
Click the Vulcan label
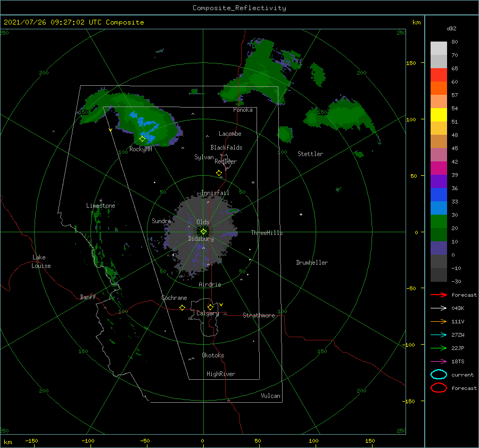[271, 396]
